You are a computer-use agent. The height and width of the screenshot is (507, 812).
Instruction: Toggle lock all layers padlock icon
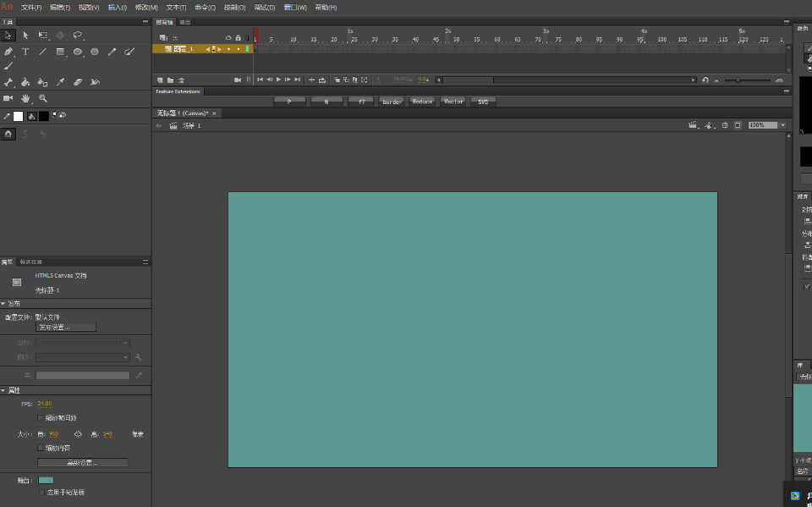point(239,38)
